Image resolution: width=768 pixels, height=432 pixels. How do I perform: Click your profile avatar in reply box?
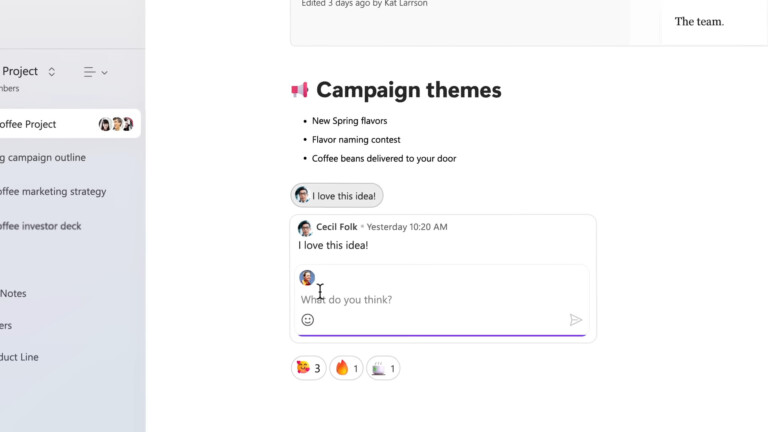pyautogui.click(x=307, y=278)
